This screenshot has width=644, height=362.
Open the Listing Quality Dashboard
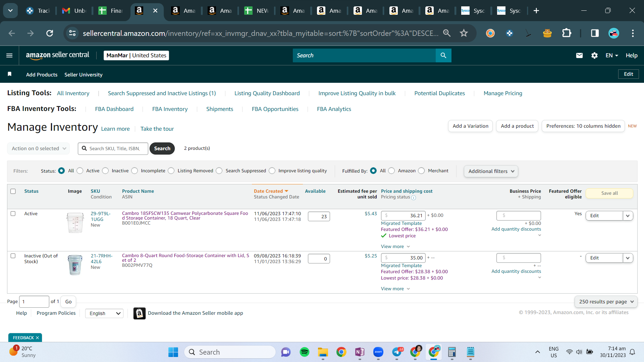click(267, 94)
